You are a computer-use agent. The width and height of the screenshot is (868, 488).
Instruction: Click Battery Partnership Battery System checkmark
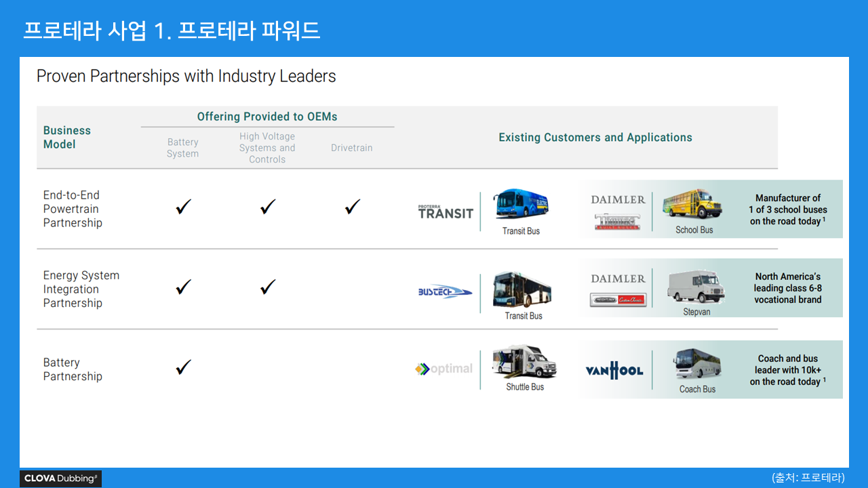coord(183,367)
